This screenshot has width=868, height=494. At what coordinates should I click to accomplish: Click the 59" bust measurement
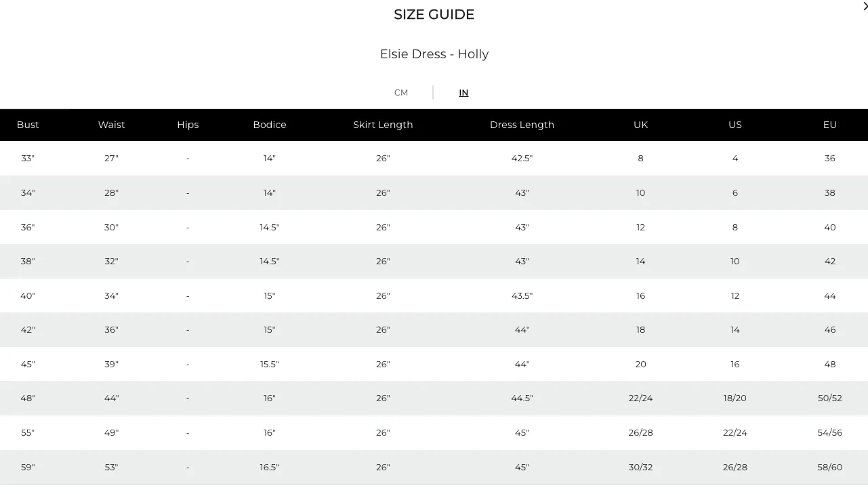[28, 467]
